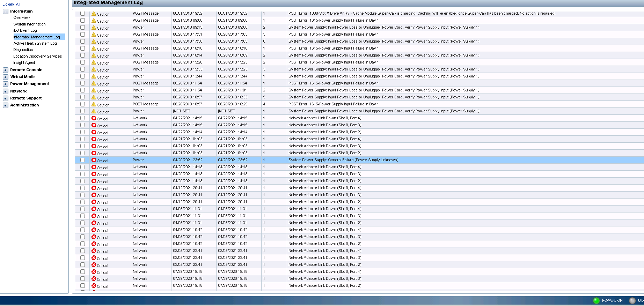Screen dimensions: 644x306
Task: Click caution icon on the [NOT SET] Power row
Action: coord(94,111)
